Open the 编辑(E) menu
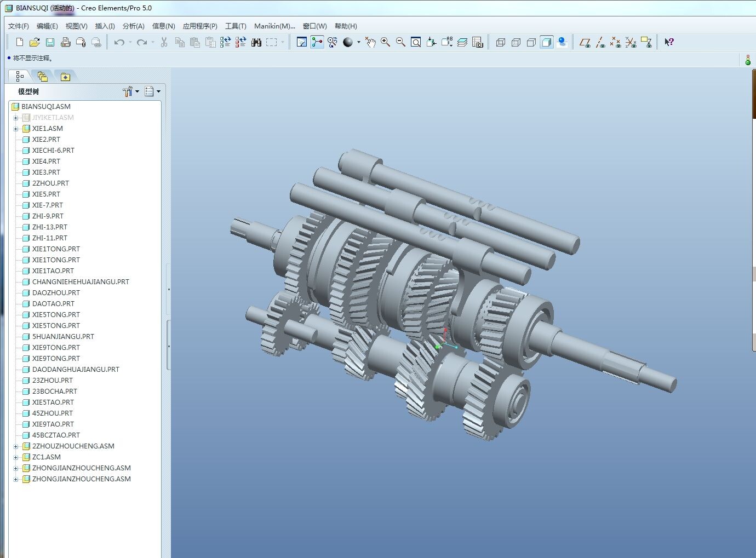 (47, 26)
